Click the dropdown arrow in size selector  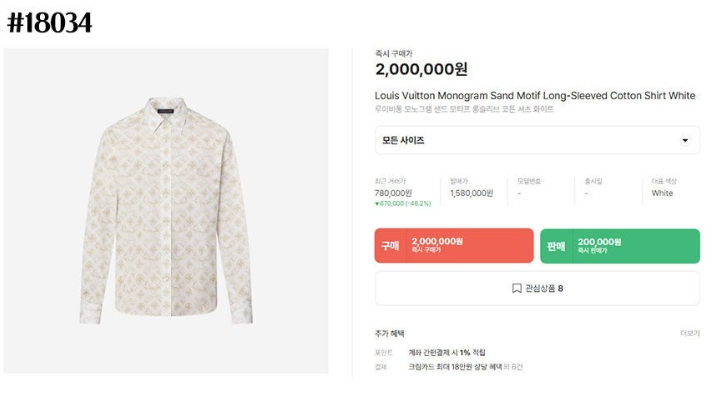click(x=684, y=140)
